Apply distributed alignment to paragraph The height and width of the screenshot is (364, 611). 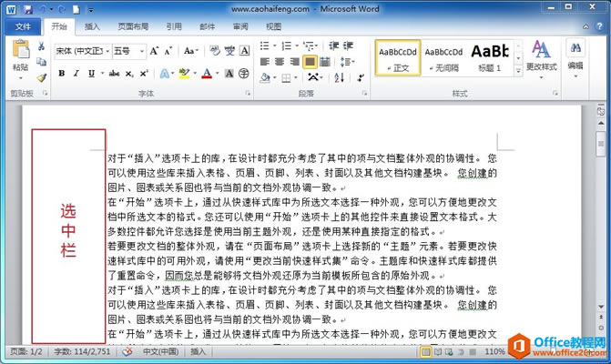tap(324, 62)
